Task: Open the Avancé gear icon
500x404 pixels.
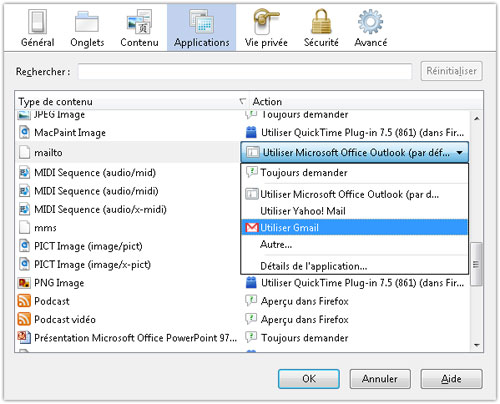Action: point(370,22)
